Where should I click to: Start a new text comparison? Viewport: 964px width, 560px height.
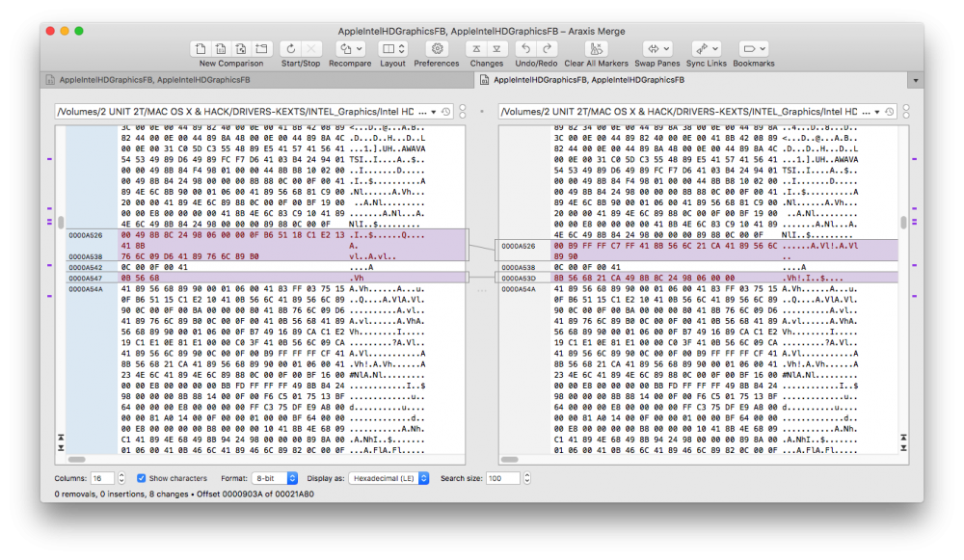pyautogui.click(x=201, y=48)
